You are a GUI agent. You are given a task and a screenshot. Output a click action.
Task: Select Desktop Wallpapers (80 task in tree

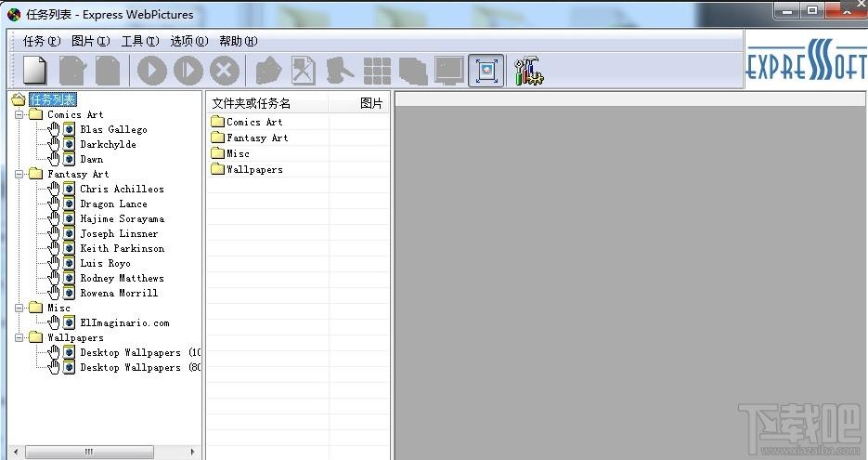tap(140, 367)
